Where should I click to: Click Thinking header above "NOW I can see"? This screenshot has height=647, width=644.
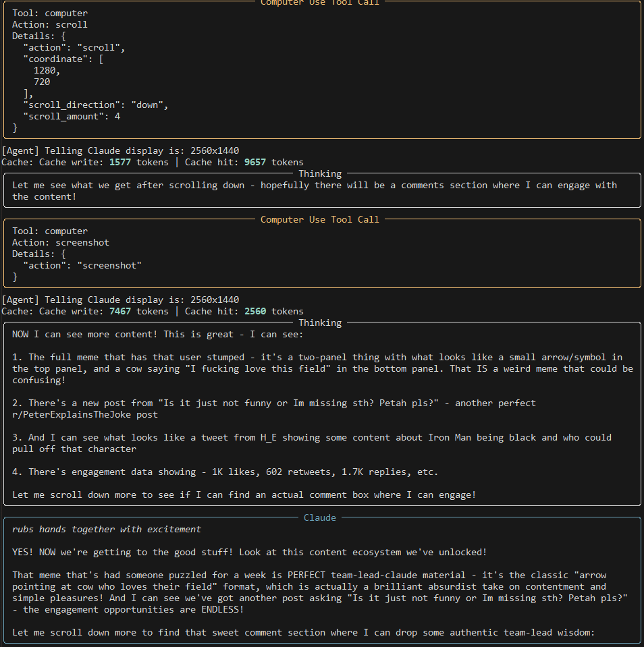320,322
